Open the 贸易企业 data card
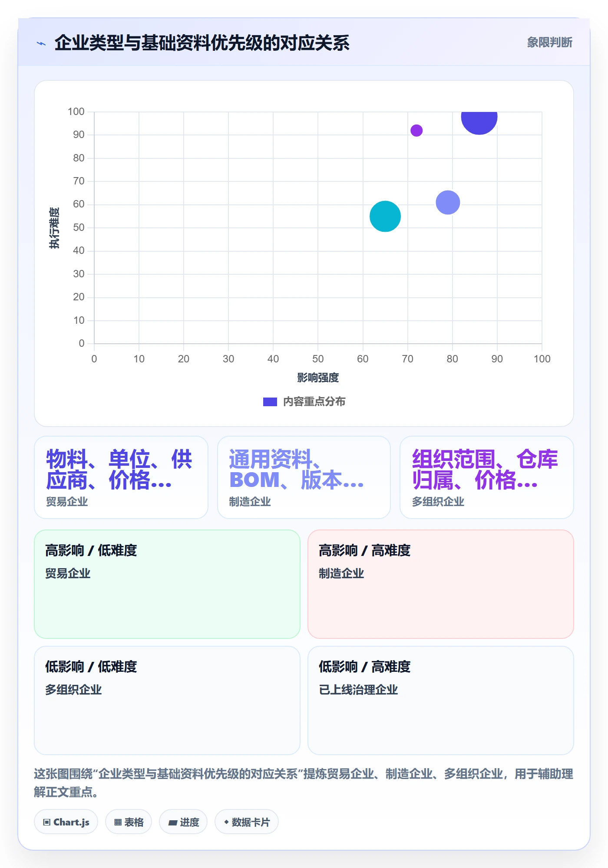The image size is (608, 868). 121,477
